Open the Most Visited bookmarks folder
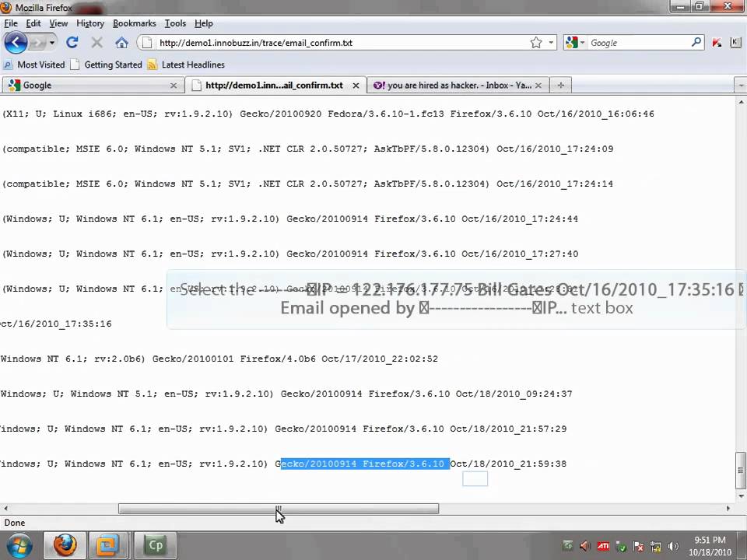The height and width of the screenshot is (560, 747). (33, 65)
